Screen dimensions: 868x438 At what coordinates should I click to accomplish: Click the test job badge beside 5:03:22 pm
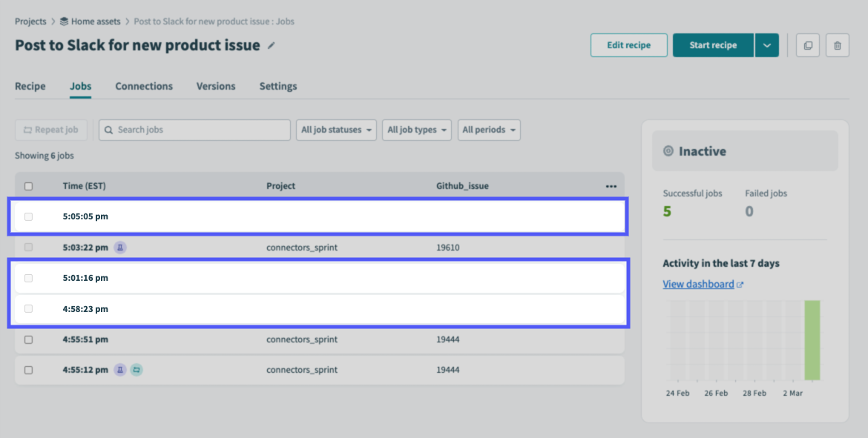120,247
